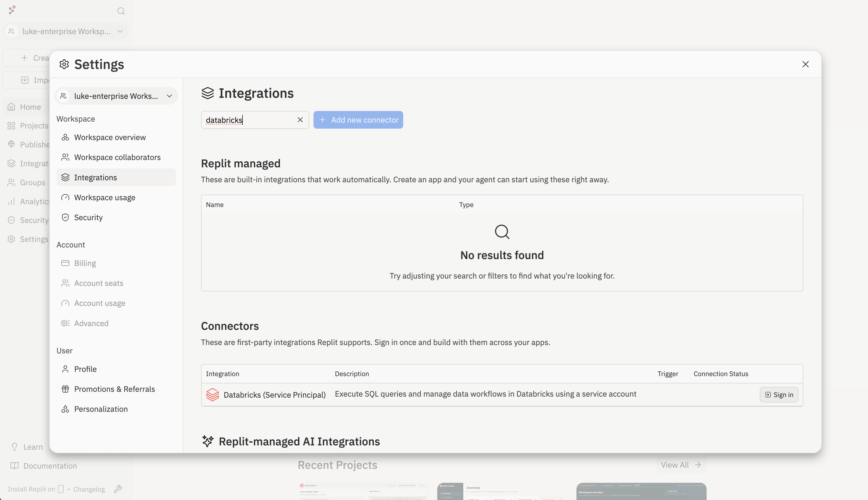Open the workspace dropdown inside Settings
The height and width of the screenshot is (500, 868).
[116, 96]
